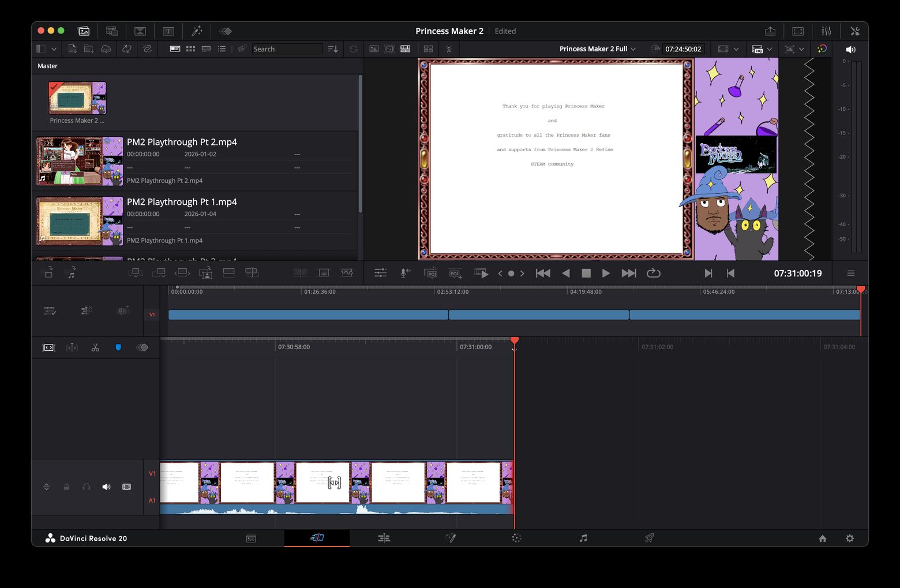Select the Princess Maker 2 timeline thumbnail

[x=77, y=98]
